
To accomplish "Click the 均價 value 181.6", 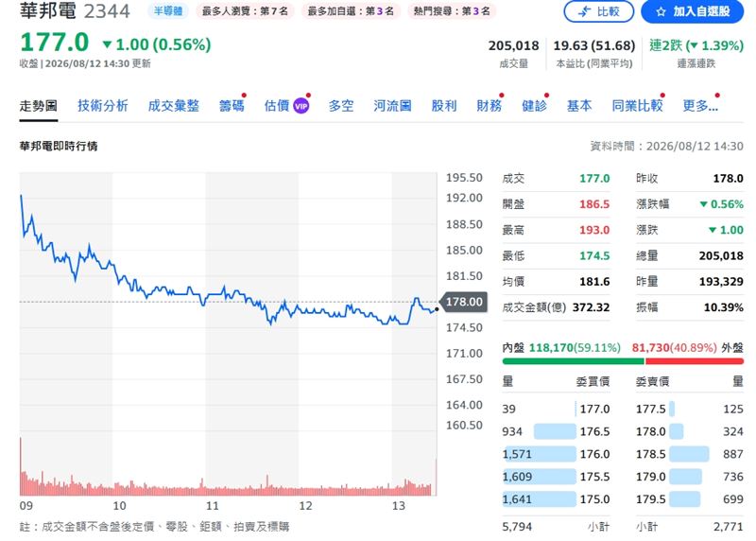I will [594, 281].
